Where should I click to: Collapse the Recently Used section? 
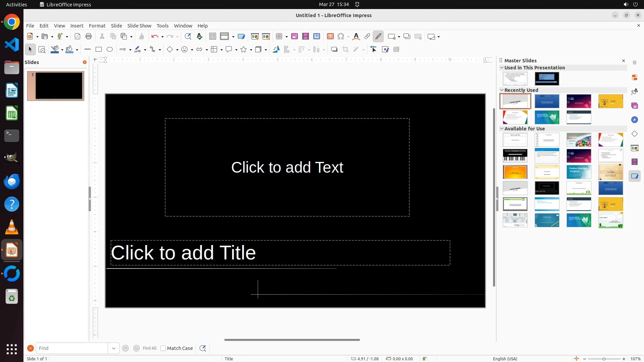pos(502,90)
